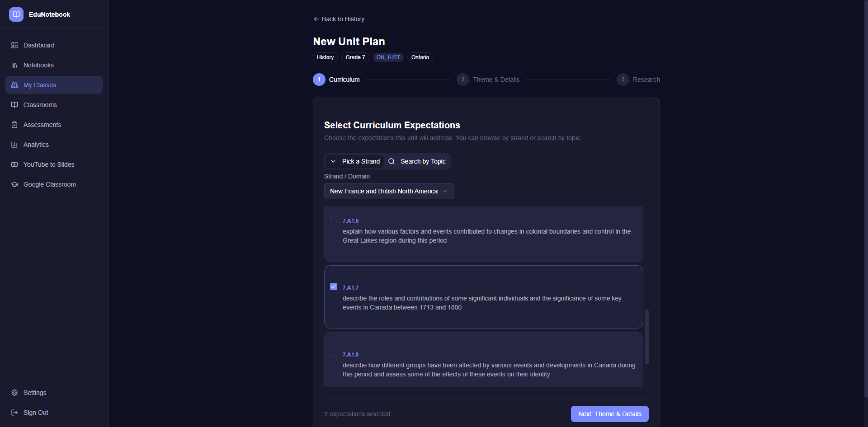This screenshot has height=427, width=868.
Task: Open the Strand / Domain dropdown
Action: [389, 191]
